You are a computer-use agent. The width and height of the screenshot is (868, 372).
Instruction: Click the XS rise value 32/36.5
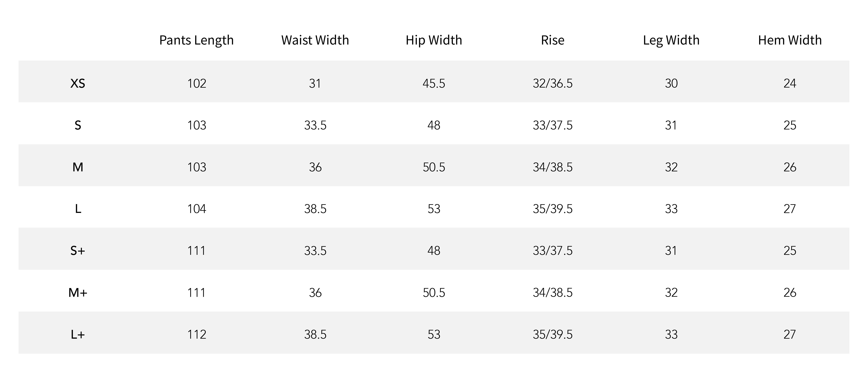coord(553,83)
